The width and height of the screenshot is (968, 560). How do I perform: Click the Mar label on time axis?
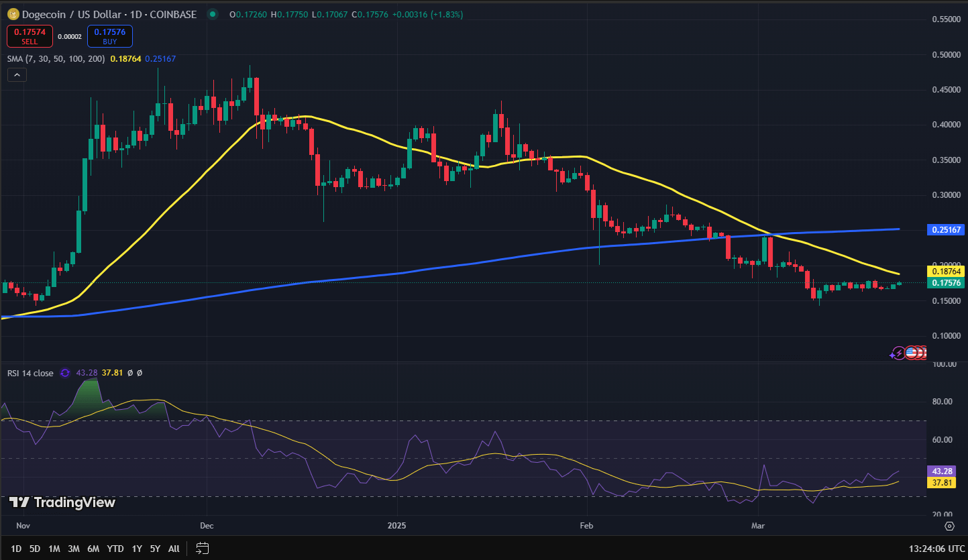coord(759,526)
